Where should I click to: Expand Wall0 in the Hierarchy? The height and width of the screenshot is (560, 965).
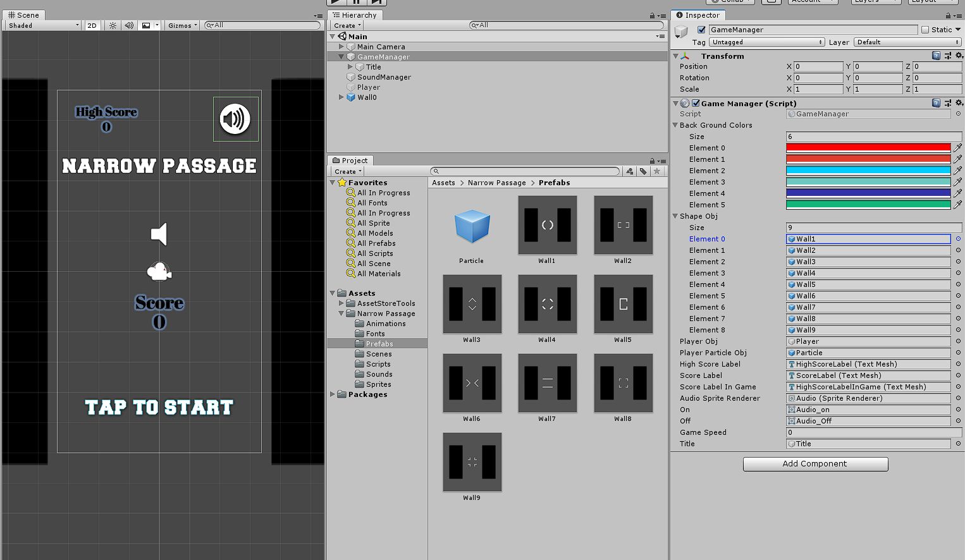tap(341, 97)
